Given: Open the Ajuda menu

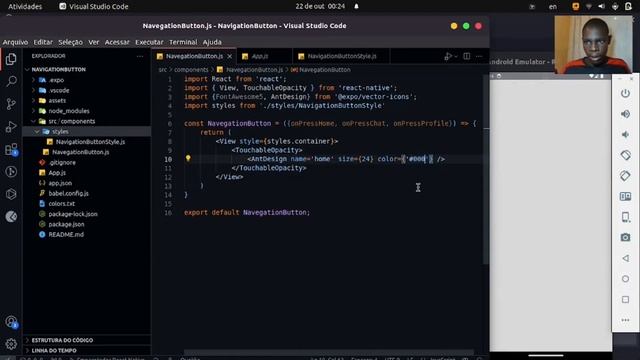Looking at the screenshot, I should pyautogui.click(x=212, y=42).
